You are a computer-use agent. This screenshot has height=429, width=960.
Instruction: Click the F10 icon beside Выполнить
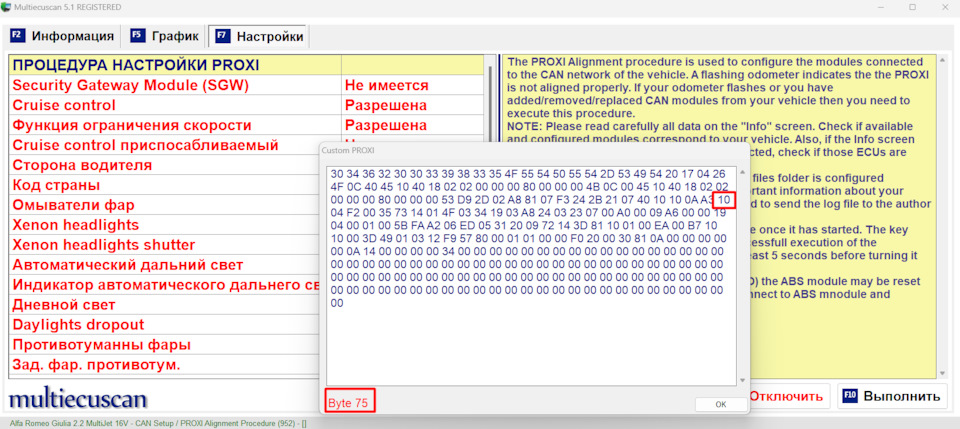click(850, 396)
